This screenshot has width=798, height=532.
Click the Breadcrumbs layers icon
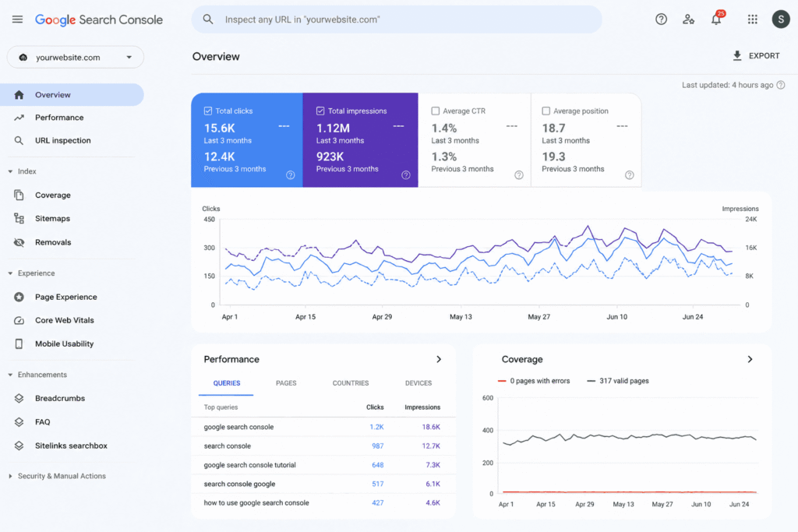19,398
